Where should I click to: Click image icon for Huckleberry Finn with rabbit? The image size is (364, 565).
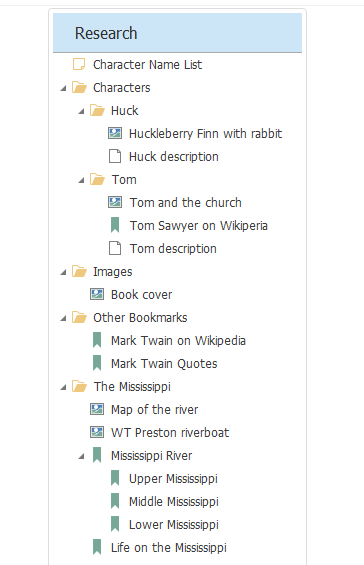(x=115, y=133)
